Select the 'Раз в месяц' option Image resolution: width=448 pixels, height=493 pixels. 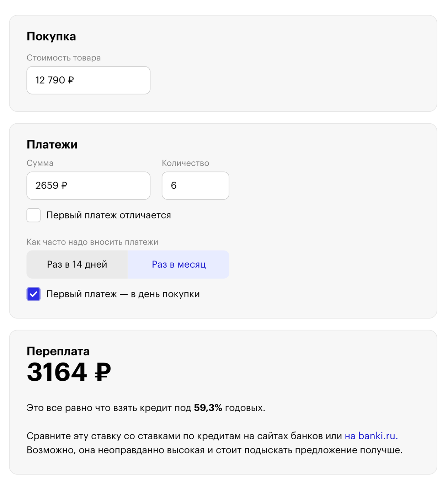click(x=178, y=264)
